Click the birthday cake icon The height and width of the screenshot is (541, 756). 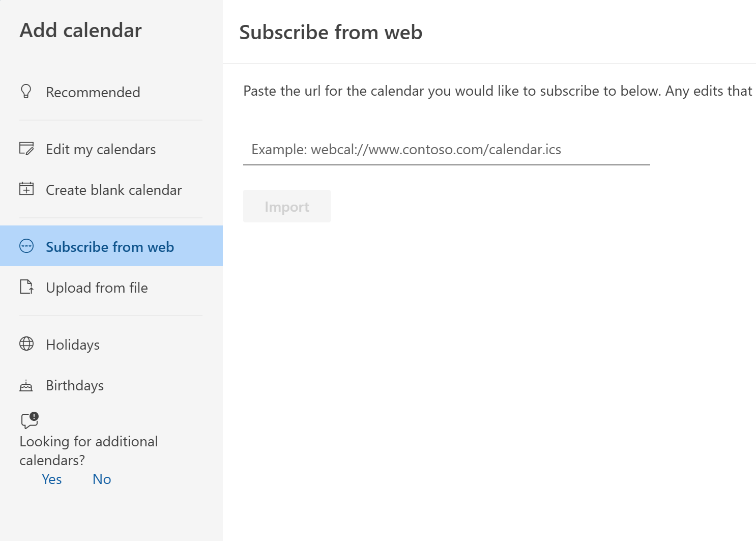26,386
